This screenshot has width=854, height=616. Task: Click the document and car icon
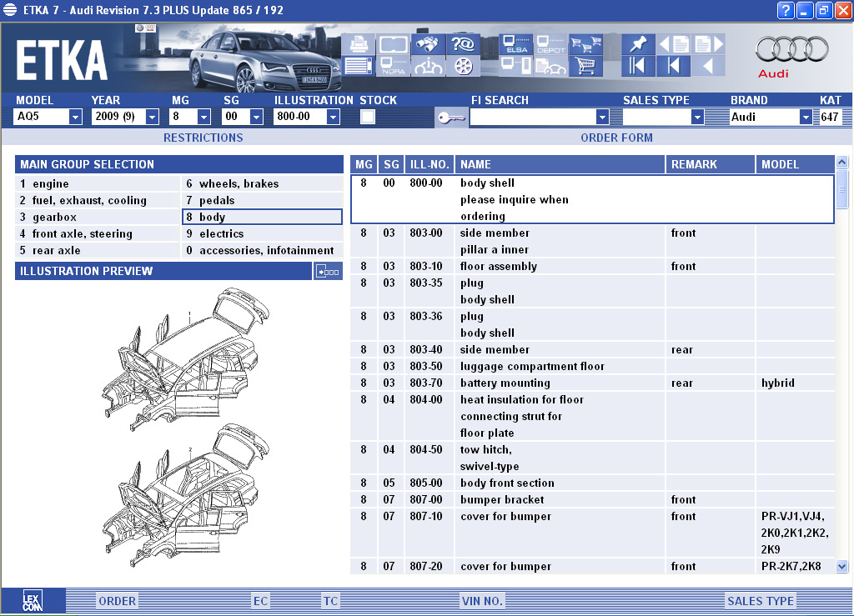[550, 67]
